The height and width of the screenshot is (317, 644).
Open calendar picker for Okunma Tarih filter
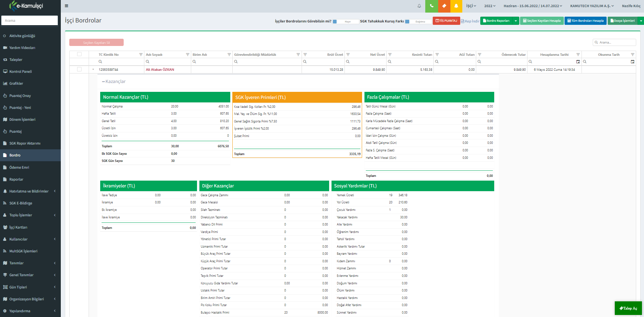point(632,62)
